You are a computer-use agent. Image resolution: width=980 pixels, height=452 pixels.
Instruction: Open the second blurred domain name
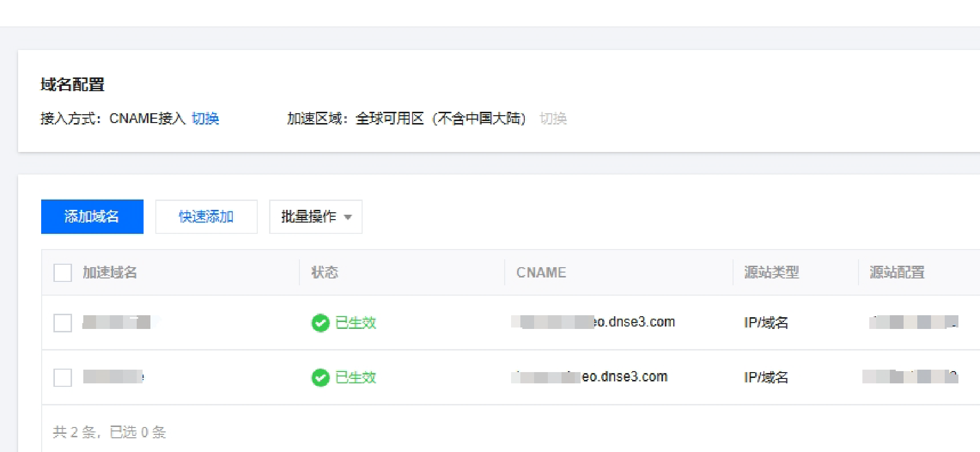point(113,377)
